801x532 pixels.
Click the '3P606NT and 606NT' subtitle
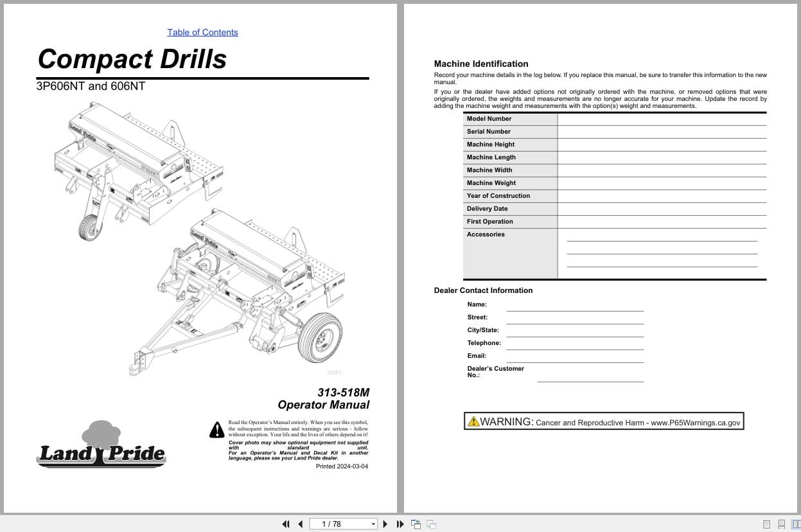(91, 86)
